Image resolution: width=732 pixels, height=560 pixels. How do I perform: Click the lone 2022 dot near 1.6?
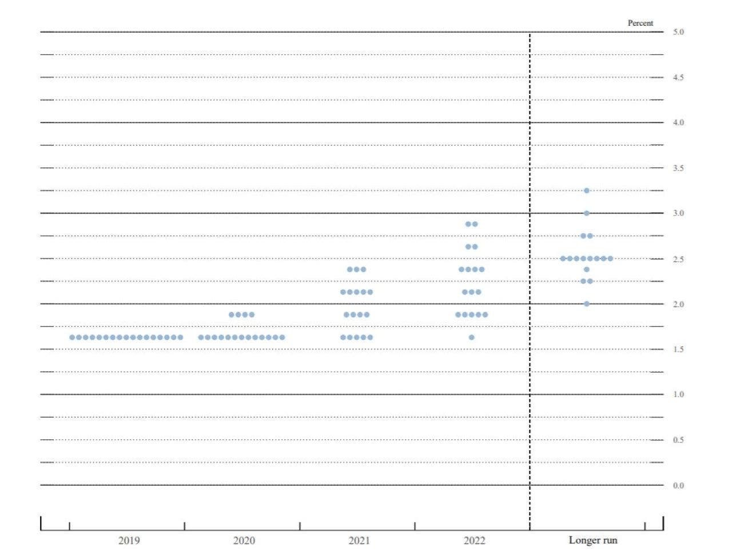471,337
